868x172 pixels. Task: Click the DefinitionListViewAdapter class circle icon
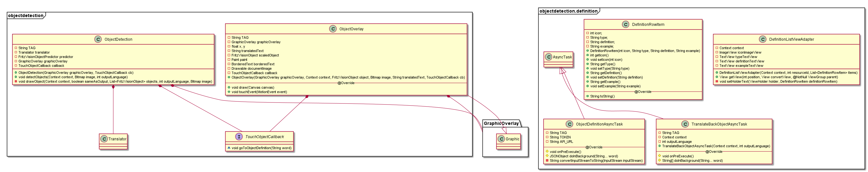763,39
